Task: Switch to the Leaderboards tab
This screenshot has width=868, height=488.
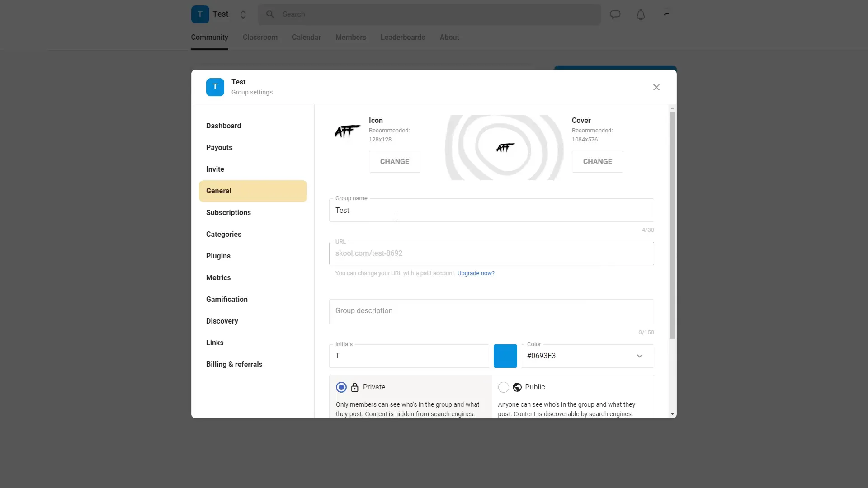Action: click(403, 38)
